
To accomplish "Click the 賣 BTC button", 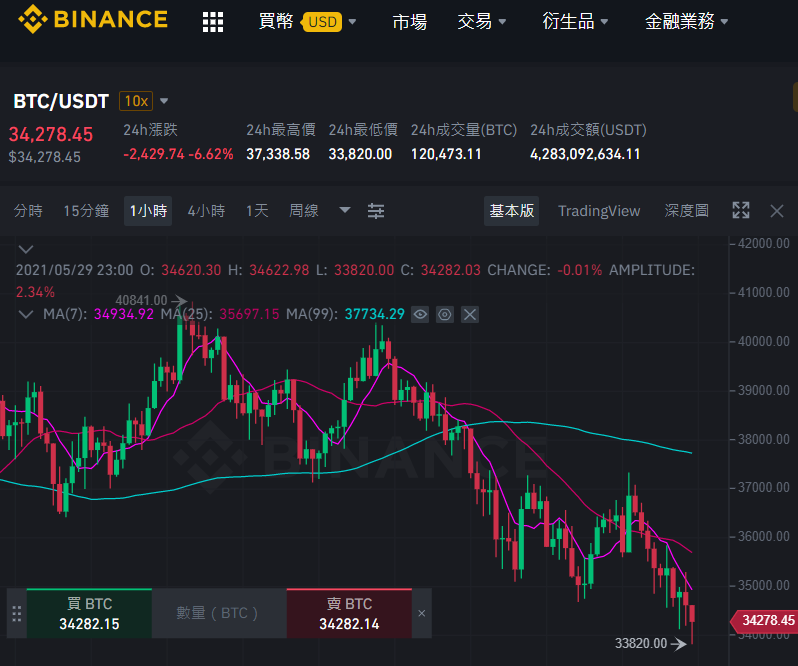I will click(349, 613).
